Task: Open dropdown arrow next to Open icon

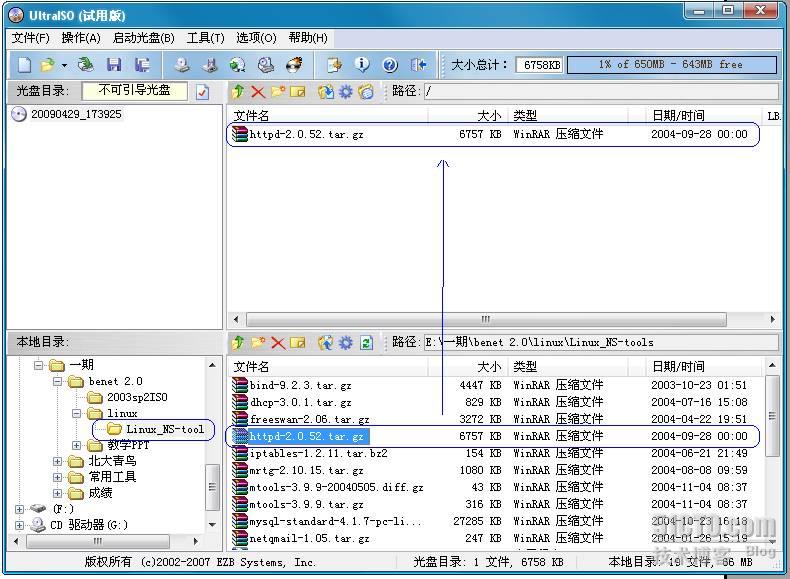Action: click(64, 65)
